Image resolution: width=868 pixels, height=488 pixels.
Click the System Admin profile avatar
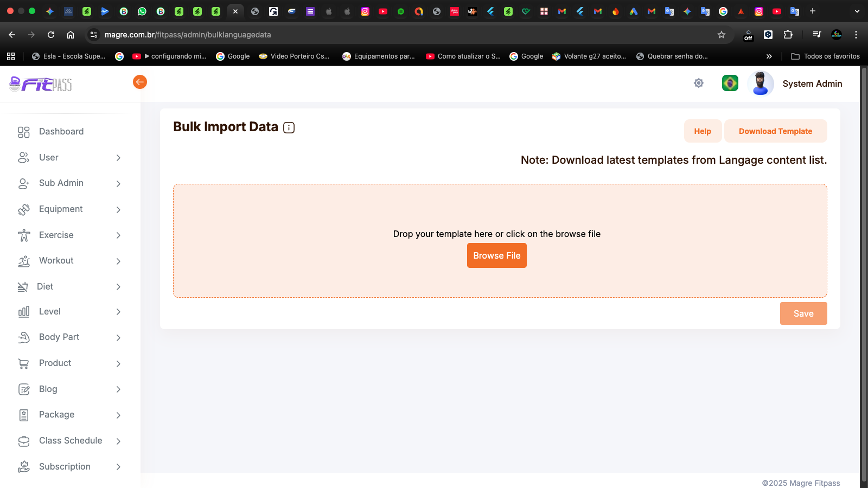pyautogui.click(x=761, y=84)
